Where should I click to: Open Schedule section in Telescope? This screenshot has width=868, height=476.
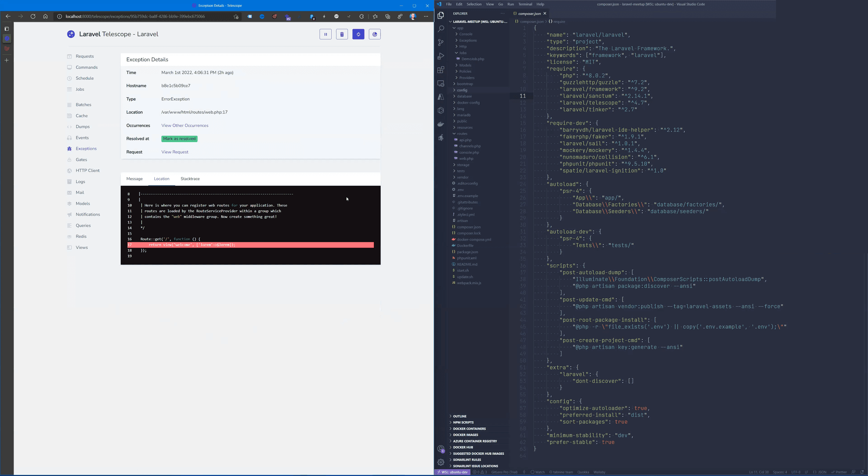[x=85, y=78]
